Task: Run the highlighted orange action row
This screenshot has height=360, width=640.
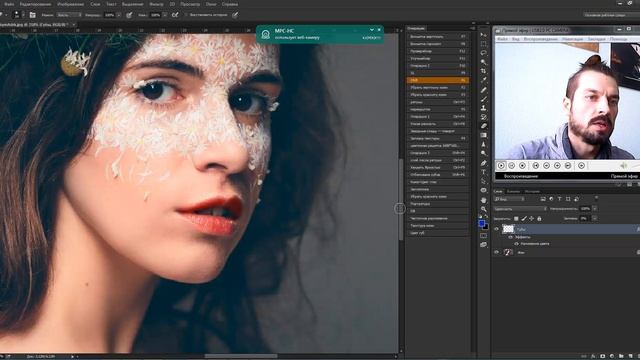Action: [x=438, y=80]
